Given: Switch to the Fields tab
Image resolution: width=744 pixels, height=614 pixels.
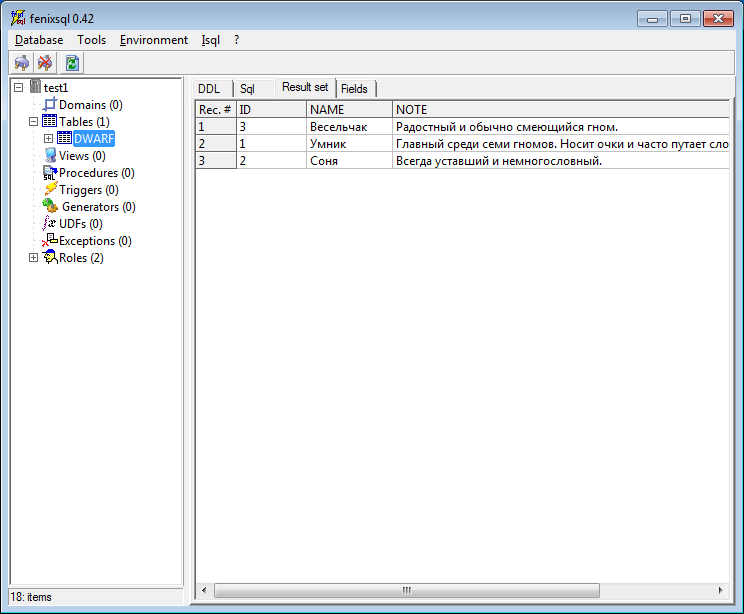Looking at the screenshot, I should tap(354, 89).
